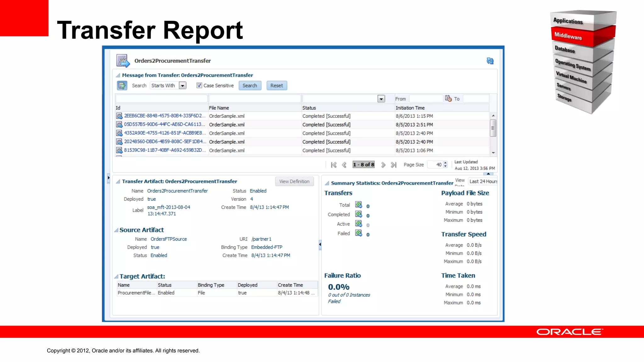The width and height of the screenshot is (644, 362).
Task: Click the OrdersFTPSource name value
Action: click(x=169, y=239)
